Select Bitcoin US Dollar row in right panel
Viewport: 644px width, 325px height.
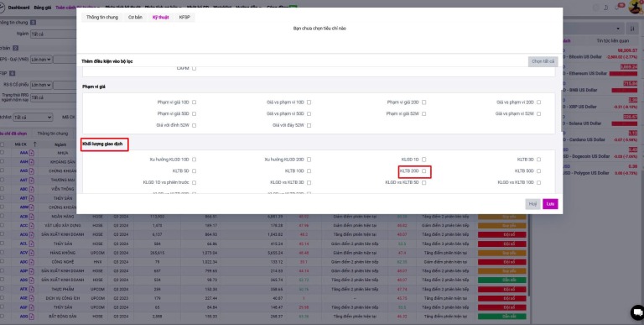coord(600,53)
